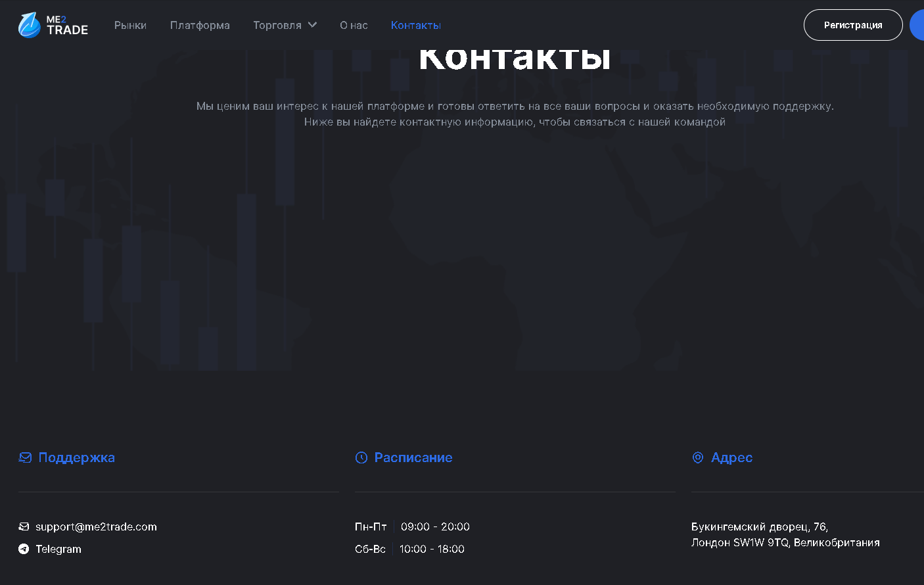
Task: Click the ME2 TRADE logo
Action: tap(53, 25)
